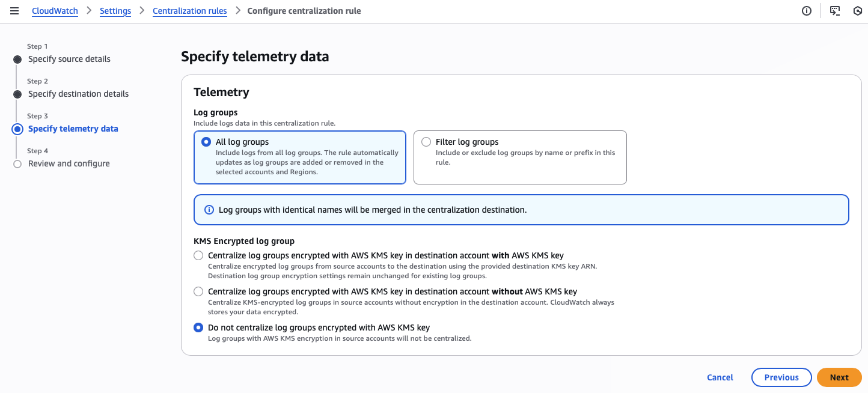Click the hexagon icon in top-right corner
Viewport: 868px width, 393px height.
tap(858, 11)
